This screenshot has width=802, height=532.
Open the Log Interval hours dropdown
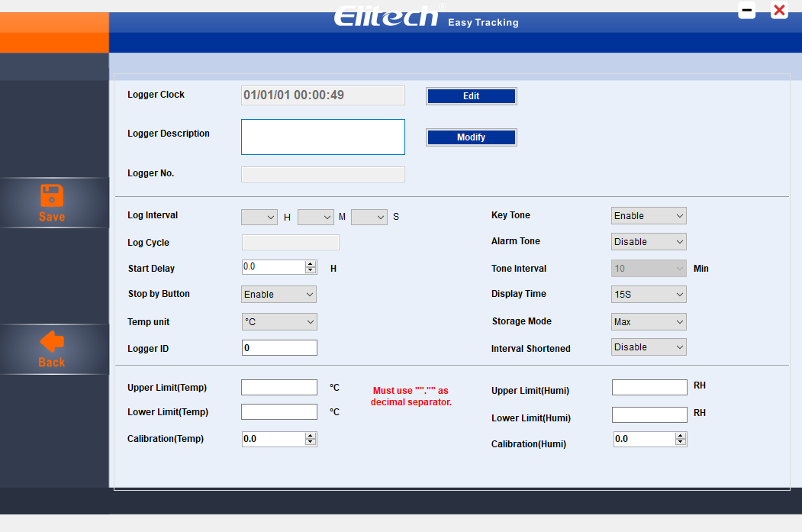(x=259, y=218)
